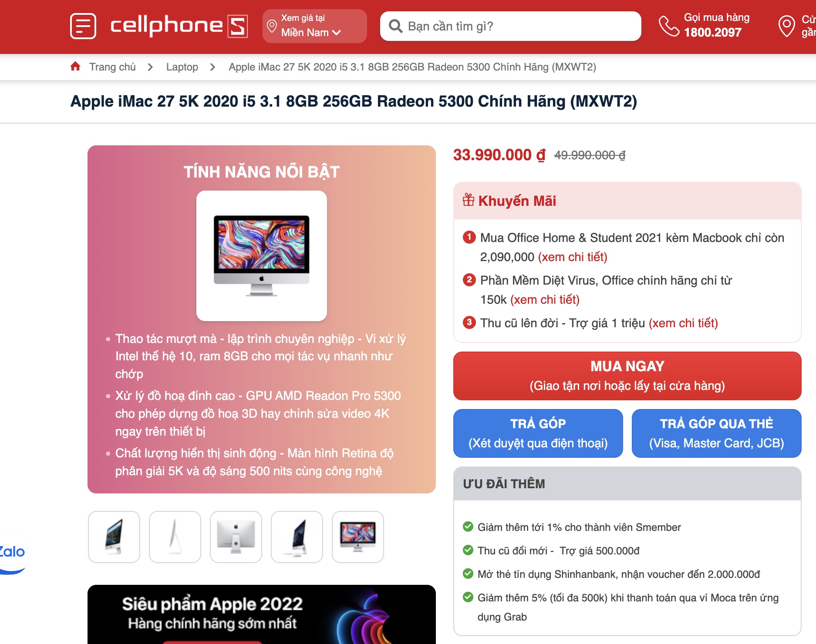Screen dimensions: 816x644
Task: Click the Khuyến Mãi gift icon
Action: pyautogui.click(x=469, y=200)
